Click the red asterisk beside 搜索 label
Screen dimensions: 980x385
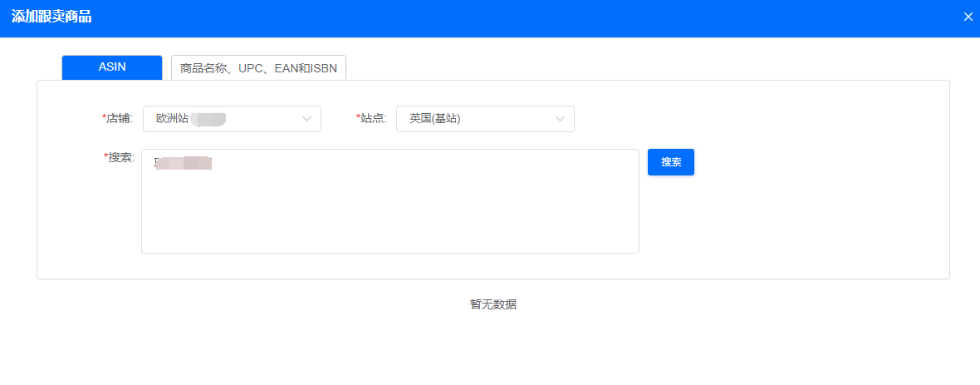(105, 158)
